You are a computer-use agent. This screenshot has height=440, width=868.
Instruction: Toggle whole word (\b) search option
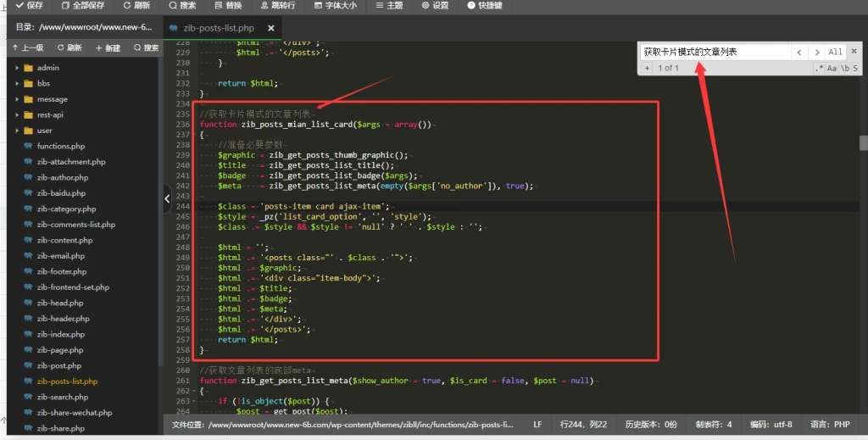click(844, 68)
